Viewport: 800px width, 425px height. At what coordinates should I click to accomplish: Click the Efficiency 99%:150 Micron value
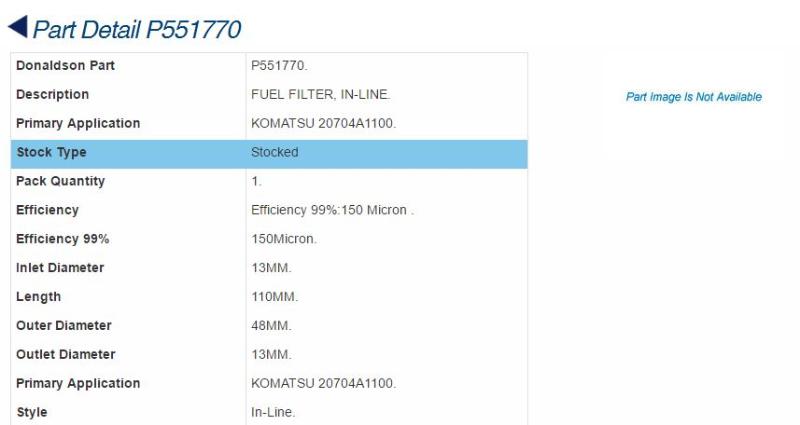point(332,210)
